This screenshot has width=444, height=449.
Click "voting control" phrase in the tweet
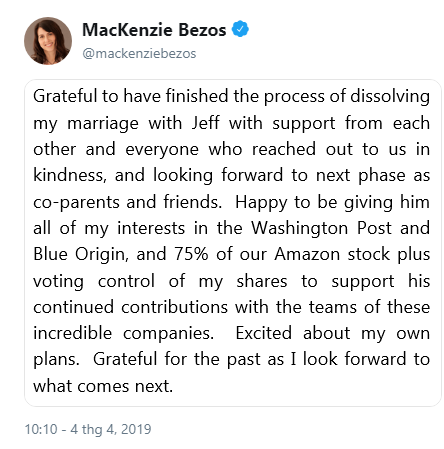coord(94,281)
